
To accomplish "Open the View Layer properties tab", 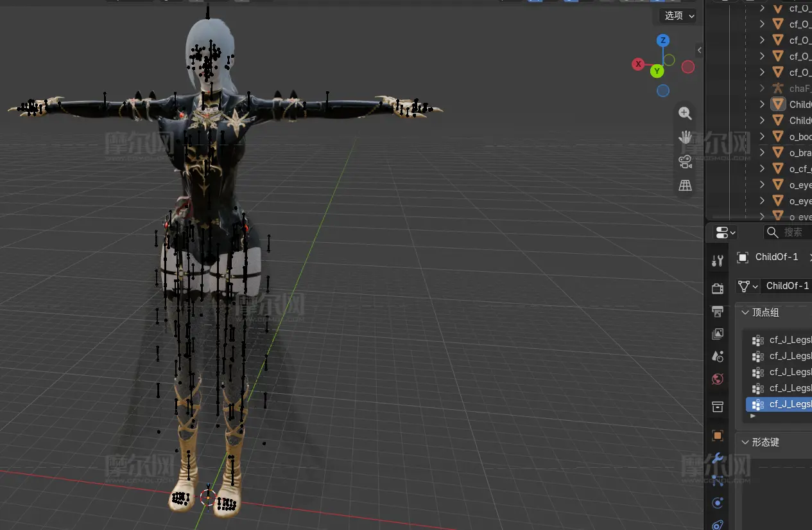I will [718, 334].
